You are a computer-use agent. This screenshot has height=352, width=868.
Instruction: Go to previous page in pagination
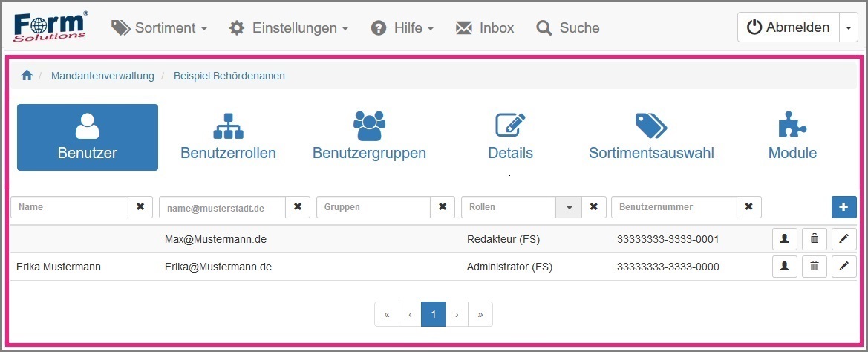(410, 314)
